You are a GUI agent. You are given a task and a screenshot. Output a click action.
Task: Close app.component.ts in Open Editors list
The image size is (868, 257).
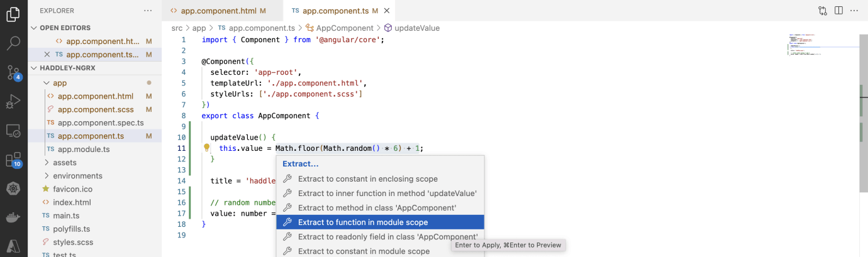tap(47, 55)
